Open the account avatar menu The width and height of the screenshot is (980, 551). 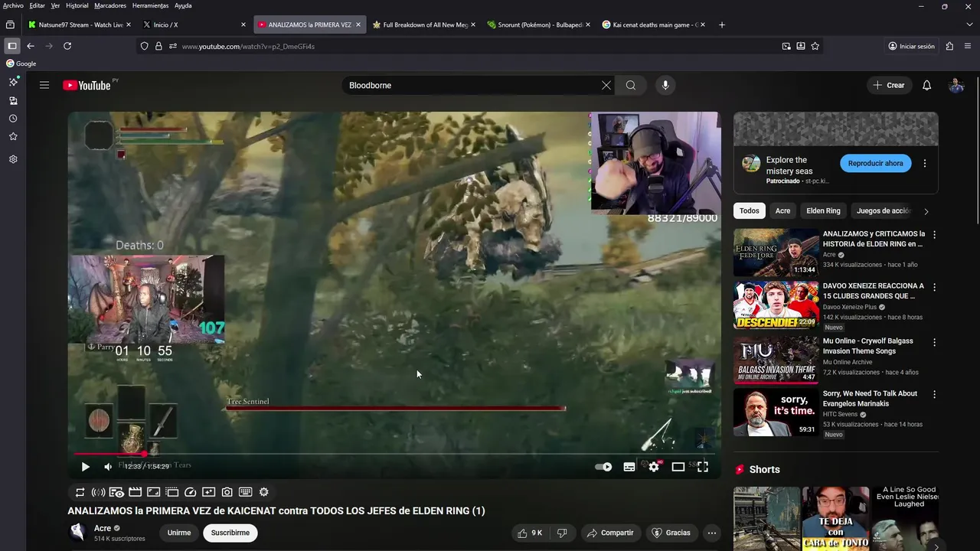pyautogui.click(x=956, y=85)
